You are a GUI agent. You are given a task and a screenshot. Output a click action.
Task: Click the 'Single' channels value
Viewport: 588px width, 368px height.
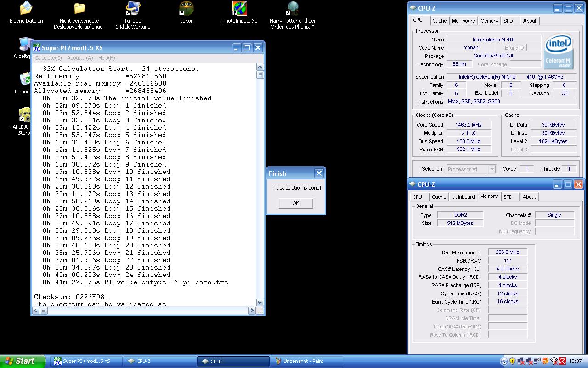pos(554,215)
